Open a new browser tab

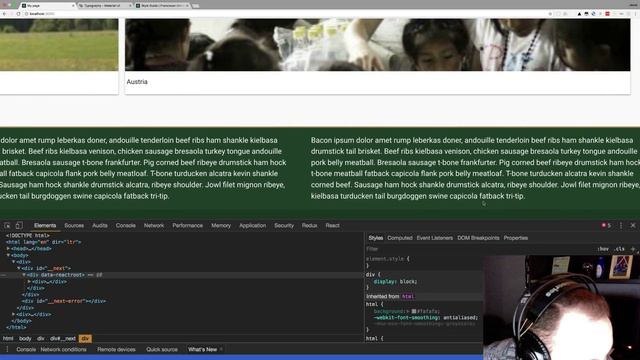click(x=196, y=6)
